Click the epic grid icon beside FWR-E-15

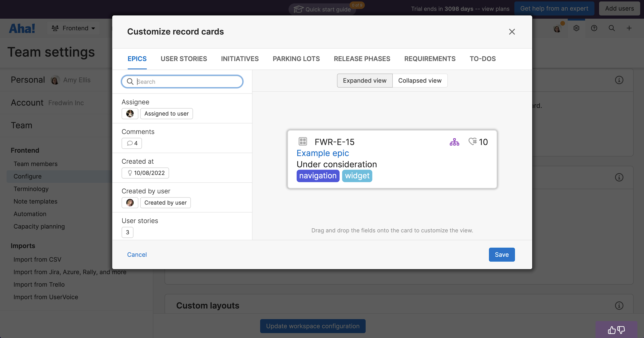coord(303,142)
